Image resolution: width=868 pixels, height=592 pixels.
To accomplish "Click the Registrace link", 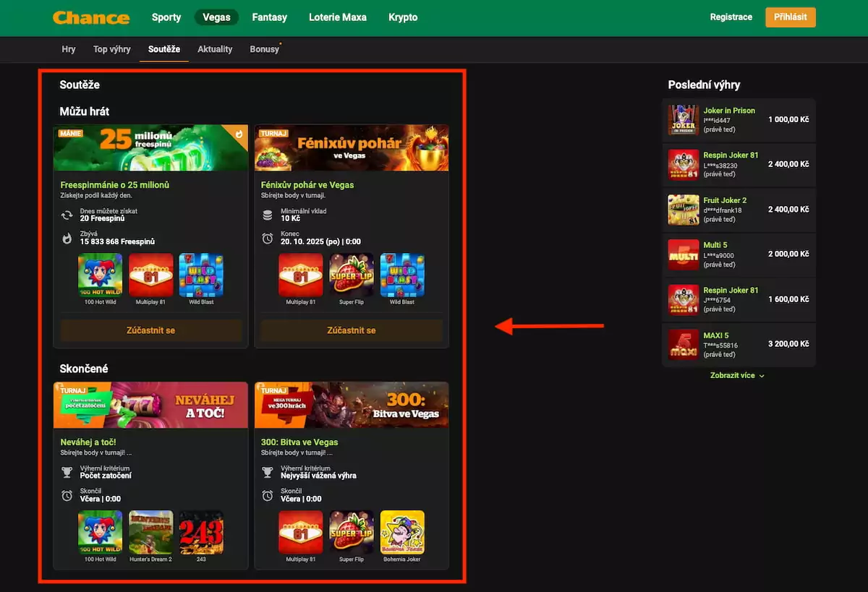I will [x=731, y=17].
